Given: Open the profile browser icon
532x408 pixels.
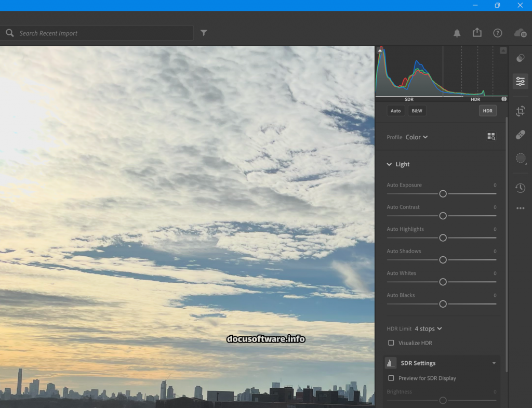Looking at the screenshot, I should coord(491,137).
